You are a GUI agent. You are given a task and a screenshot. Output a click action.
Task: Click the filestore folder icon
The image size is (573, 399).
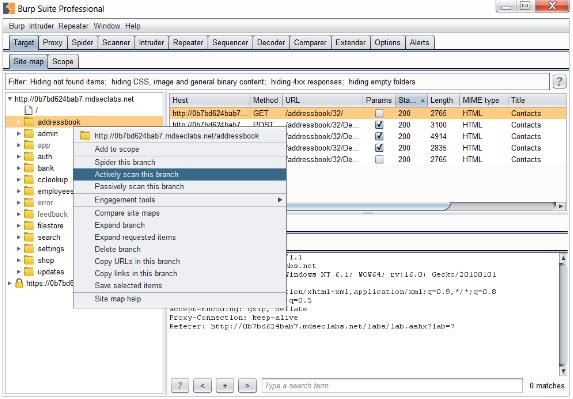29,225
